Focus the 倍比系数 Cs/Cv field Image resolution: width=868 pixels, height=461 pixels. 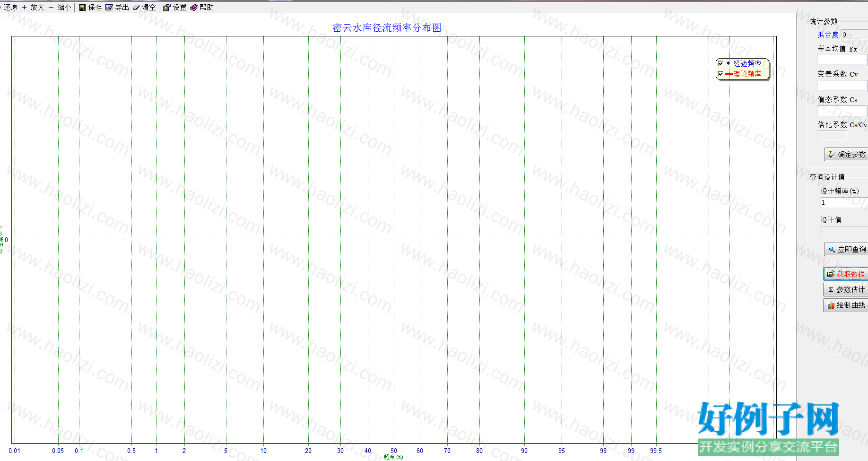coord(832,136)
